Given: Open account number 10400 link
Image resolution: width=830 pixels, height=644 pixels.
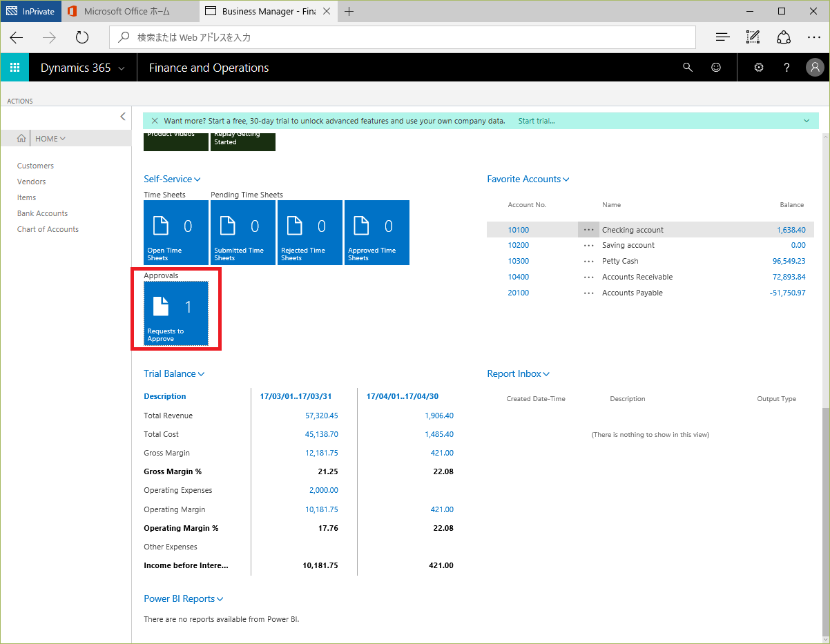Looking at the screenshot, I should pos(519,277).
